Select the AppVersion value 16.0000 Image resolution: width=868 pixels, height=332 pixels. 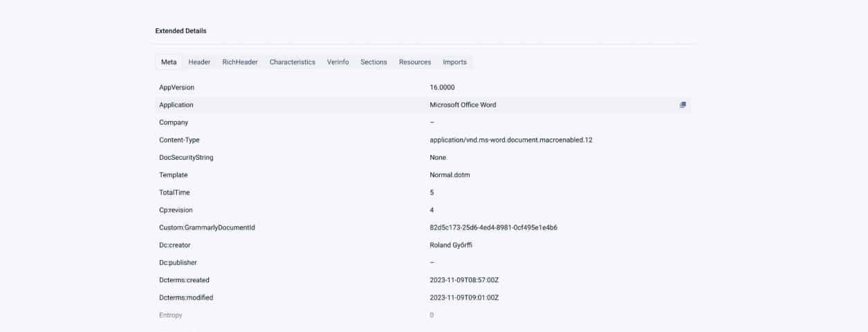coord(442,87)
